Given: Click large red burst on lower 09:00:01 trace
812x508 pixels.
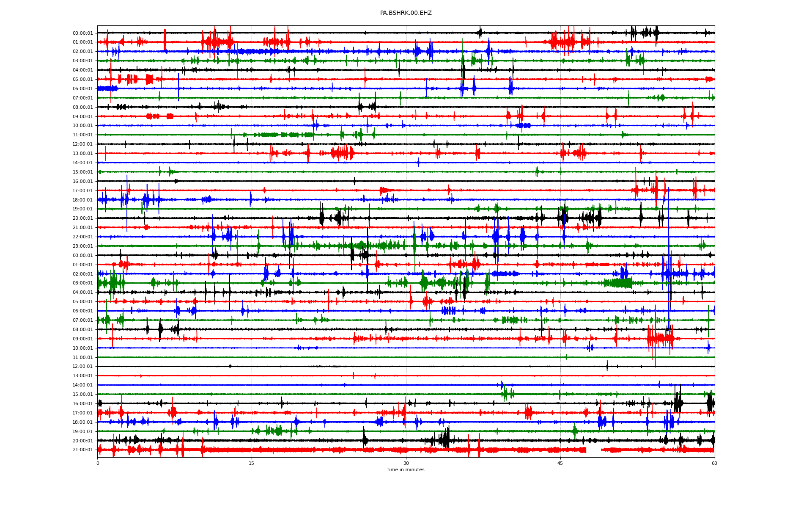Looking at the screenshot, I should [x=660, y=339].
